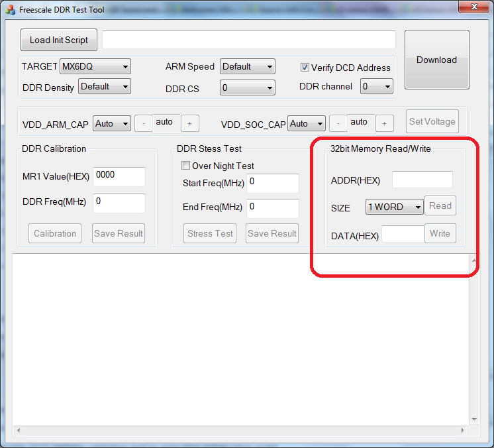Image resolution: width=494 pixels, height=448 pixels.
Task: Click the Start Freq(MHz) field
Action: [x=273, y=183]
